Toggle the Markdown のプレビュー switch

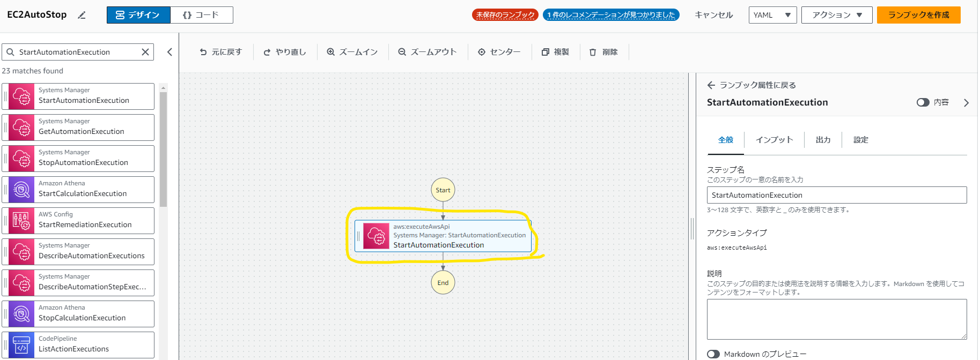(713, 354)
